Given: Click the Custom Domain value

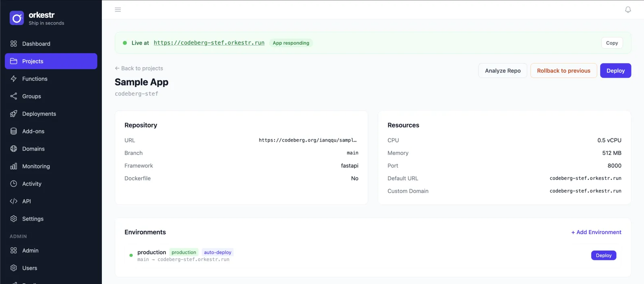Looking at the screenshot, I should tap(586, 191).
